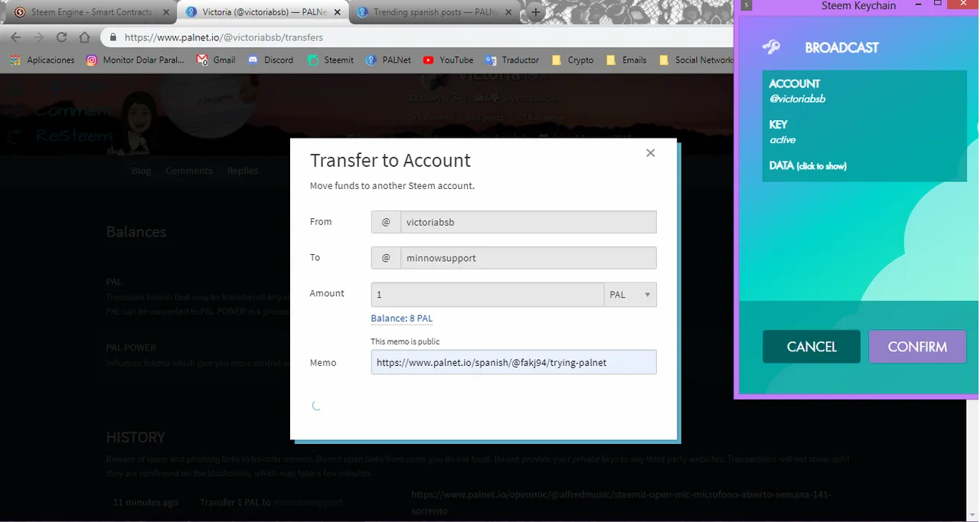Open the Gmail bookmark
Screen dimensions: 980x522
point(216,60)
